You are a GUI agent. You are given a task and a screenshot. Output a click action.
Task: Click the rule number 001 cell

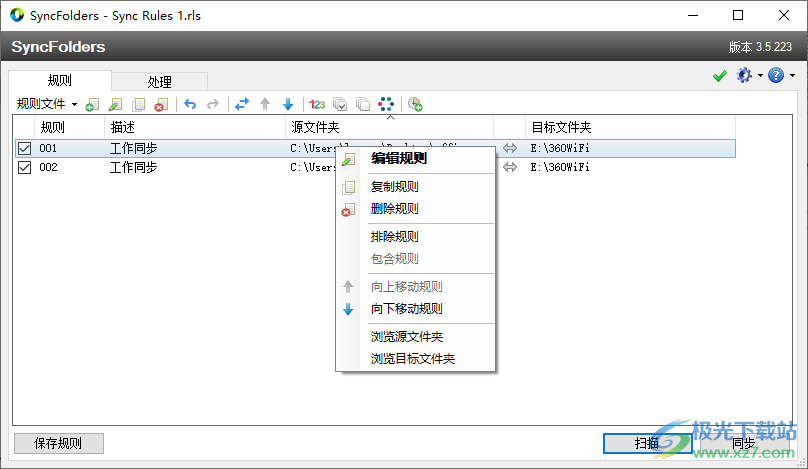coord(48,148)
